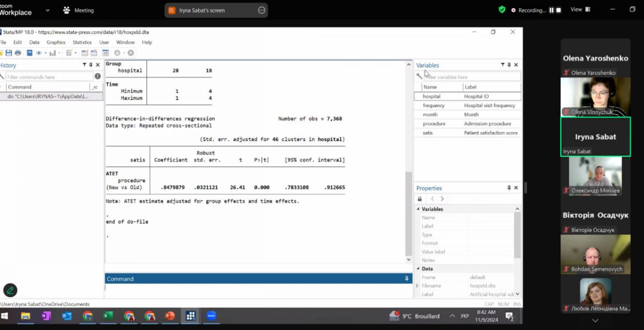This screenshot has width=644, height=330.
Task: Collapse the Variables section in Properties
Action: (x=418, y=209)
